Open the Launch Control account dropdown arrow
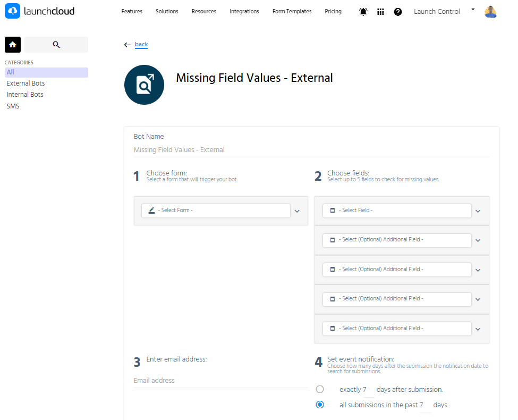Viewport: 518px width, 420px height. click(473, 10)
